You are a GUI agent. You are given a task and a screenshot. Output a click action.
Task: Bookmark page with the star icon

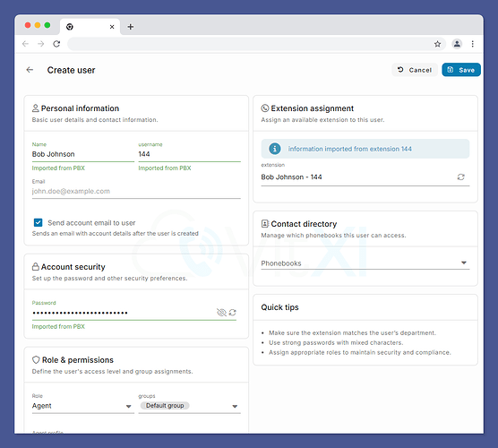[438, 44]
